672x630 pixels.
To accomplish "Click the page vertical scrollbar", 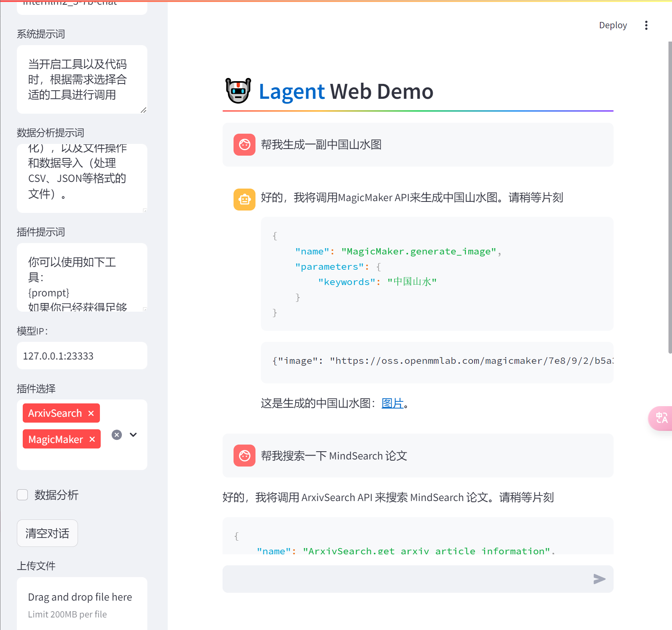I will pyautogui.click(x=670, y=198).
